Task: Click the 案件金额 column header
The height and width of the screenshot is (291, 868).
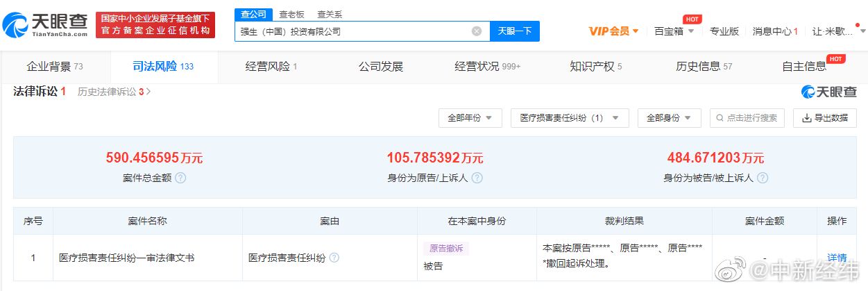Action: point(765,221)
